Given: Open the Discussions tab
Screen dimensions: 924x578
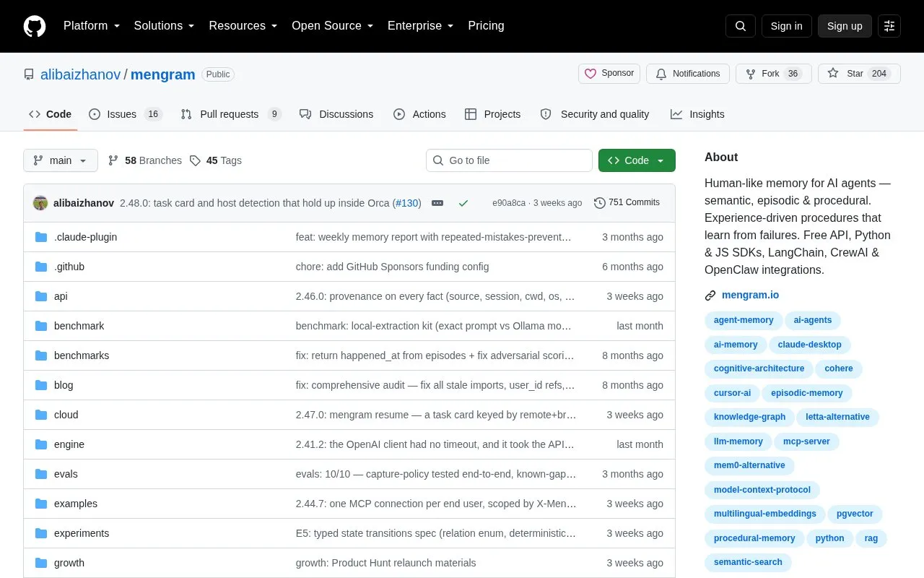Looking at the screenshot, I should click(x=336, y=114).
